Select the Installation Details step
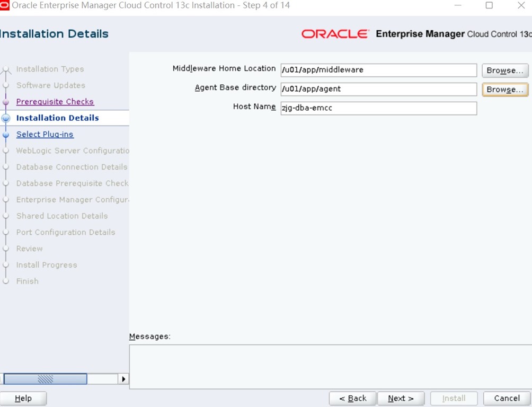This screenshot has width=532, height=407. (57, 118)
